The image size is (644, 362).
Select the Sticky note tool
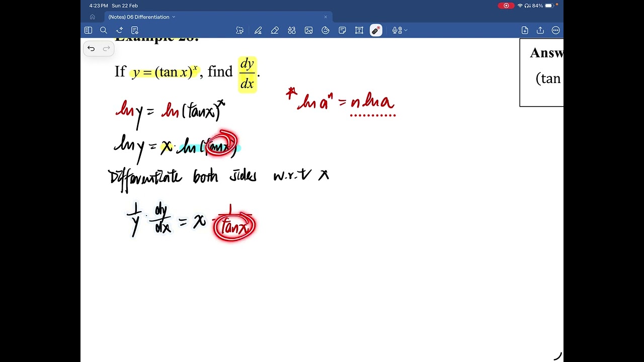coord(342,30)
